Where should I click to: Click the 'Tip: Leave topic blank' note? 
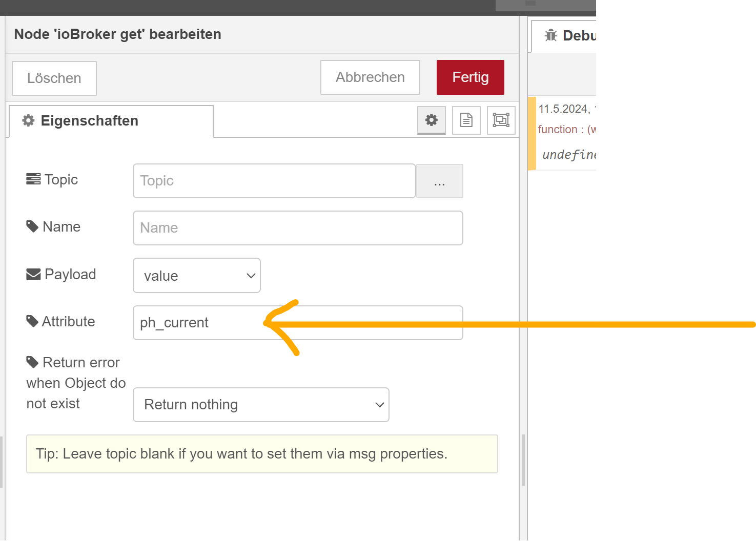point(262,454)
